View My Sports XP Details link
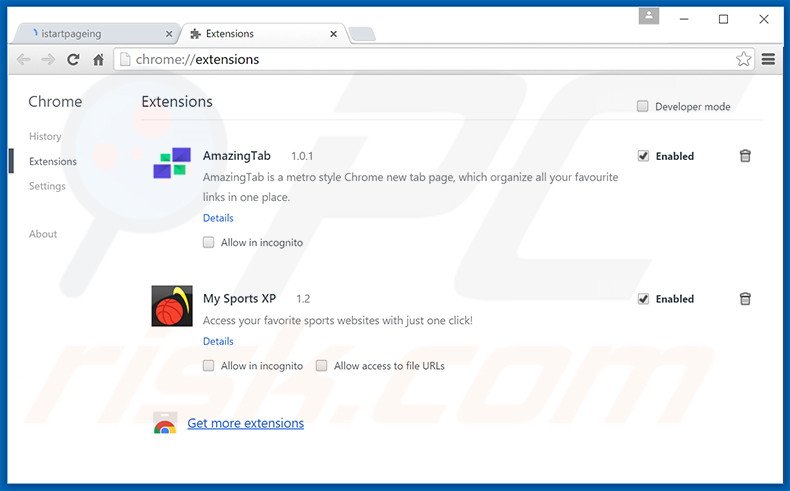 point(218,341)
